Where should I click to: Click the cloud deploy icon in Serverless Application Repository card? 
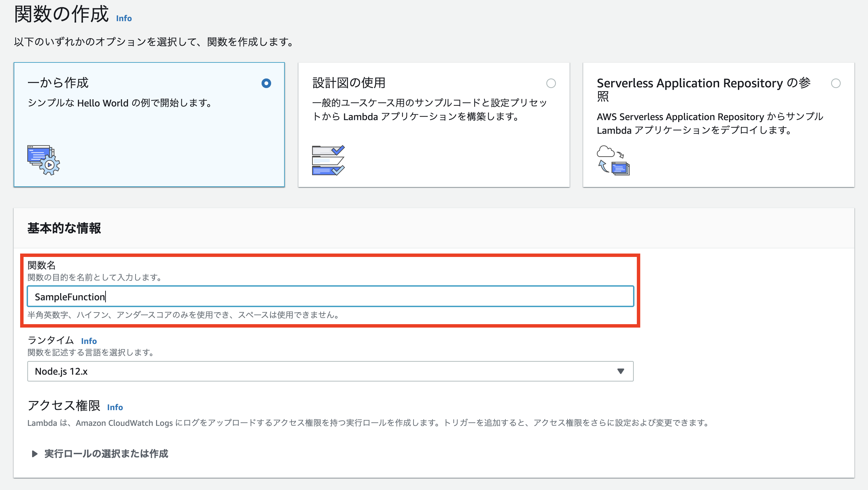click(x=613, y=160)
